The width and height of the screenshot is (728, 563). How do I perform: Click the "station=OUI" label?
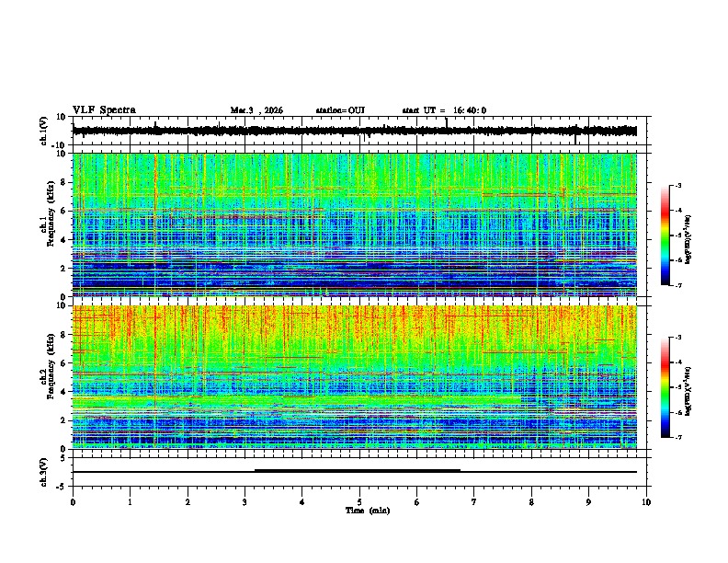tap(340, 110)
